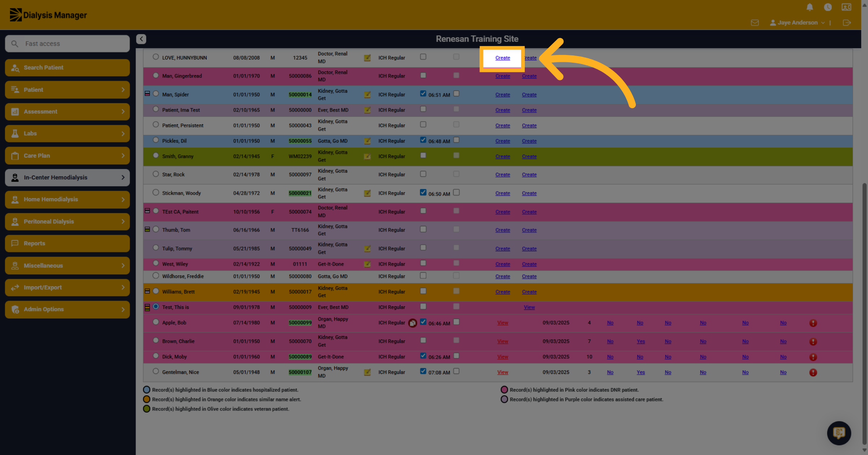Click the circular icon beside Apple, Bob check-in

pyautogui.click(x=413, y=323)
